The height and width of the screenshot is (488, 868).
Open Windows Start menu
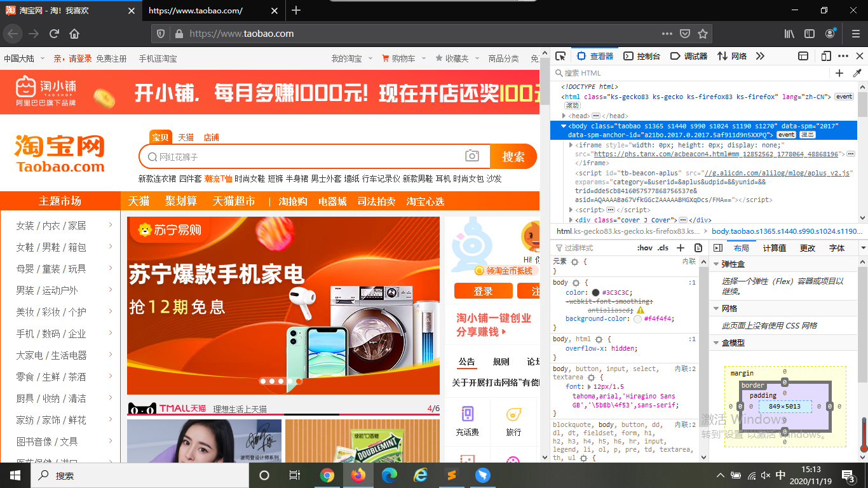(15, 475)
